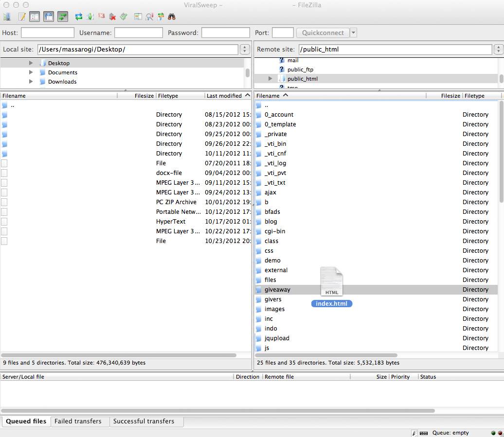
Task: Click inside the Username field
Action: pos(139,33)
